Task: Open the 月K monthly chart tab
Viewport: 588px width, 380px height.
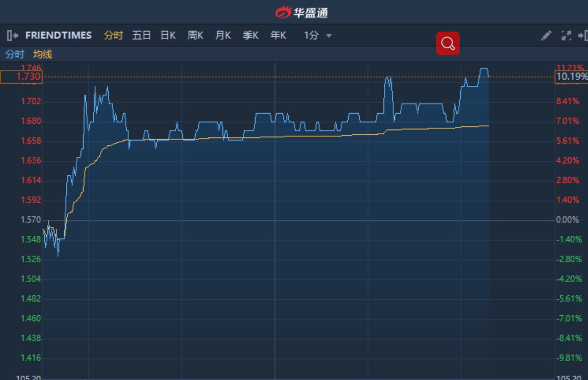Action: tap(223, 35)
